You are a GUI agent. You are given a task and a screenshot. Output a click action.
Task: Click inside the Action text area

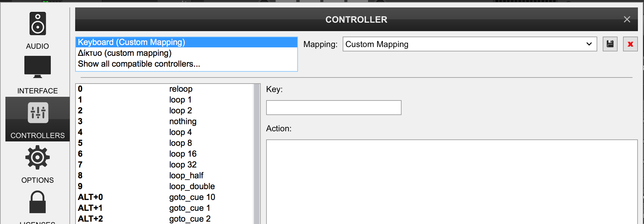(452, 181)
